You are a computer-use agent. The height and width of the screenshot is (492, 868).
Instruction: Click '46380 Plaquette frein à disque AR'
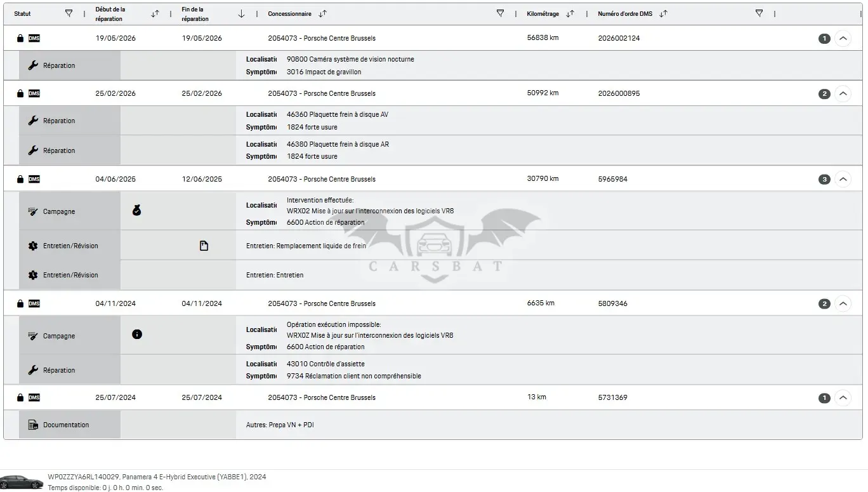[x=338, y=144]
